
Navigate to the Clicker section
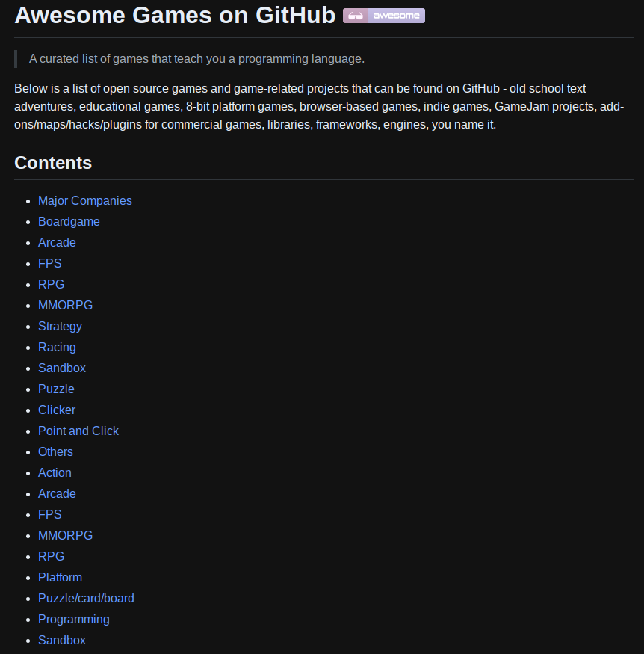[x=57, y=410]
